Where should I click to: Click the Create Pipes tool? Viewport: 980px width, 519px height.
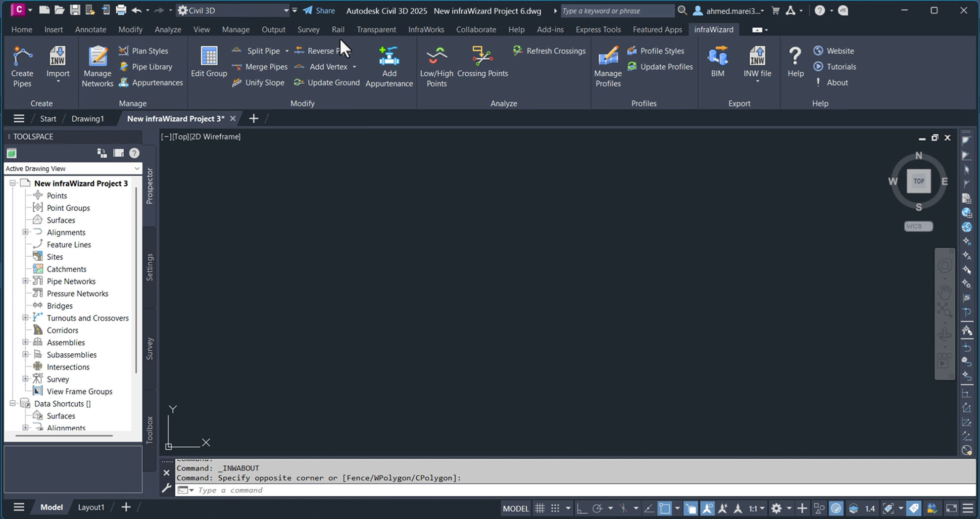[22, 67]
